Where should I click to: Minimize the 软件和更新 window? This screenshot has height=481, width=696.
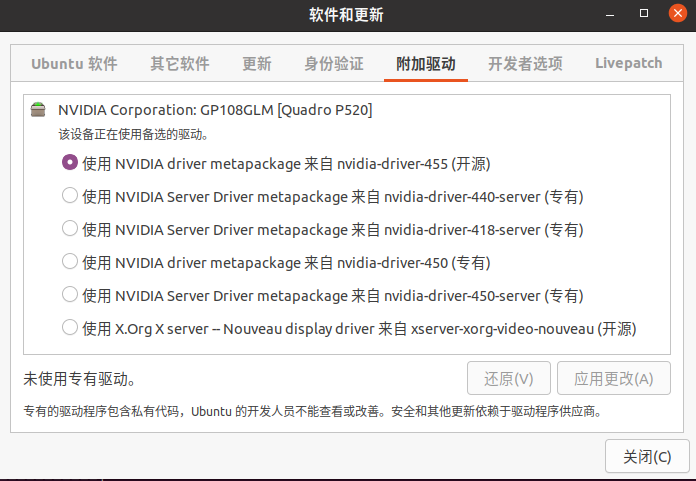[x=610, y=14]
